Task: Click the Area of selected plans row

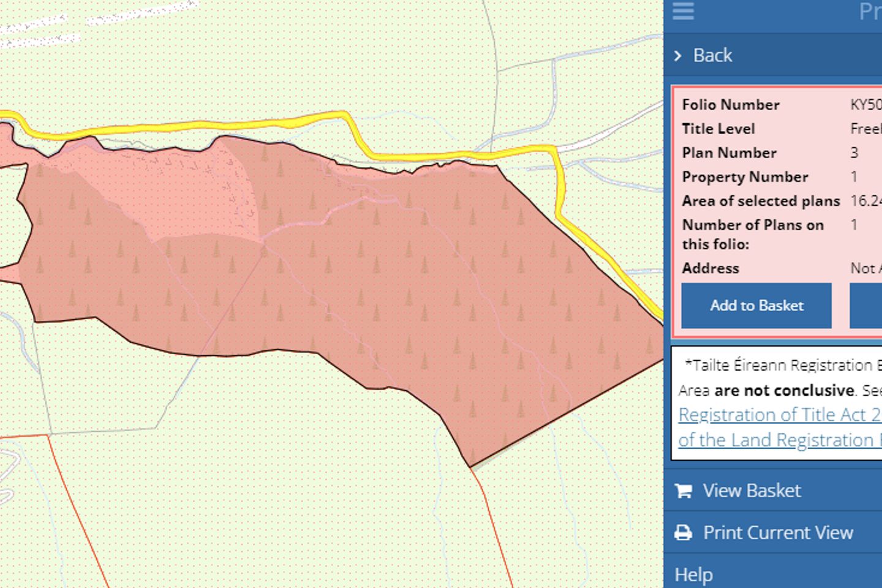Action: pyautogui.click(x=761, y=201)
